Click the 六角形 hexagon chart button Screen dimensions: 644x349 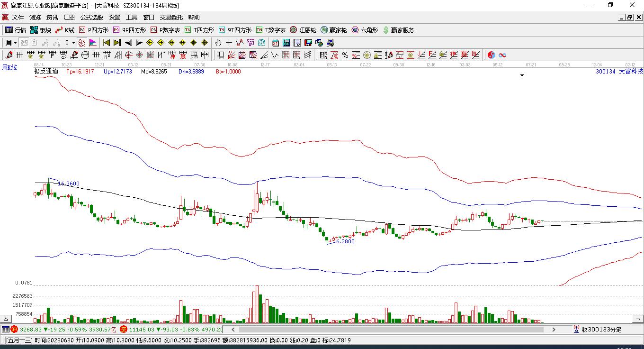[x=365, y=30]
